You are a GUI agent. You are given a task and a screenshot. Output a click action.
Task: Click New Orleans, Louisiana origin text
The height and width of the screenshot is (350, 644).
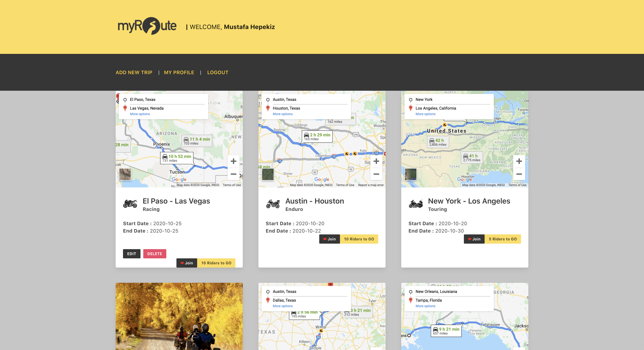pos(436,292)
